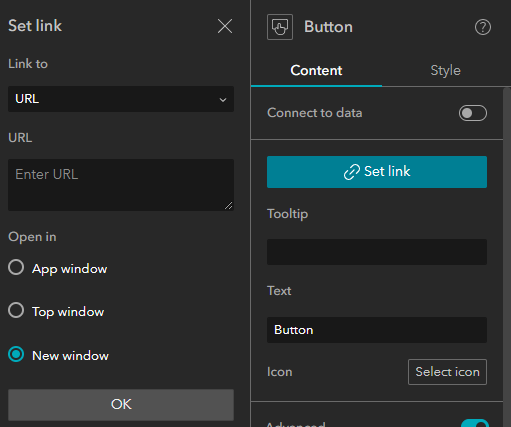Click the URL textarea resize handle
This screenshot has height=427, width=511.
229,206
